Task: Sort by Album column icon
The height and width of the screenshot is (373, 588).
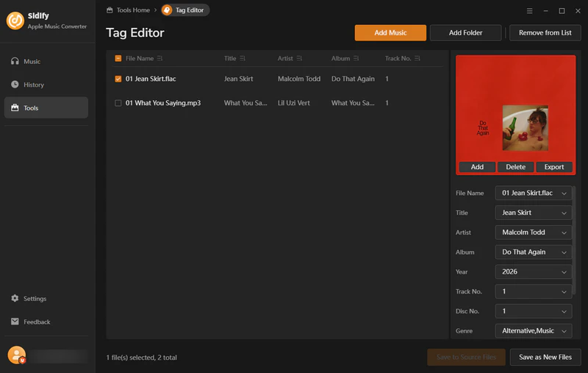Action: [356, 59]
